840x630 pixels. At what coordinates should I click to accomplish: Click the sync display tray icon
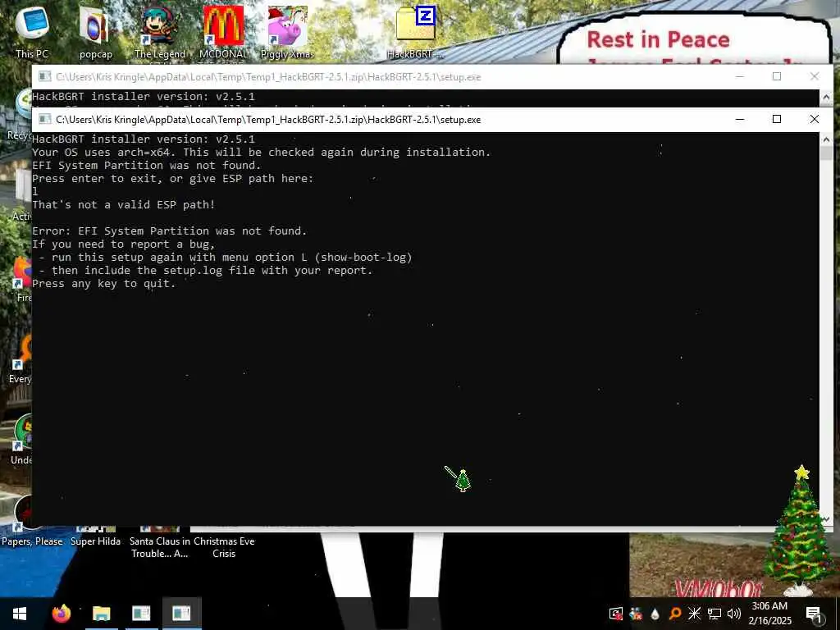[616, 614]
